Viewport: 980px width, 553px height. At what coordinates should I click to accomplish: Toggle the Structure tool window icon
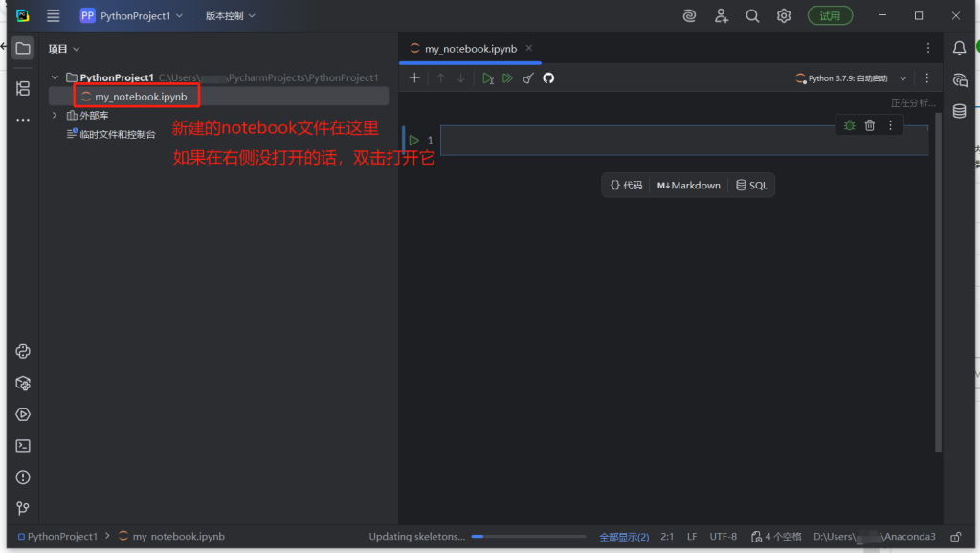coord(24,88)
